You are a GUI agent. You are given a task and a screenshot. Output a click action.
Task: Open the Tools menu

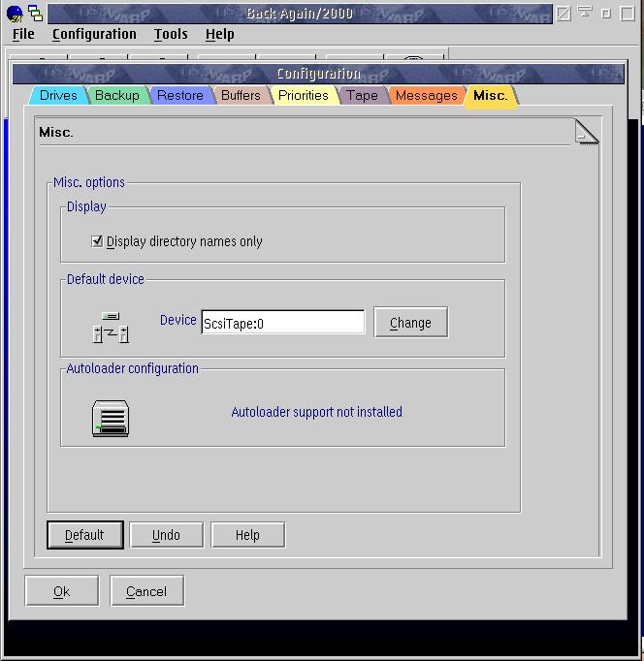pos(171,34)
